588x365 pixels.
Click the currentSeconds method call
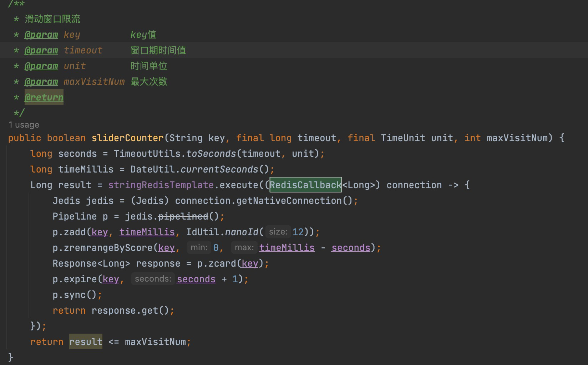click(219, 169)
